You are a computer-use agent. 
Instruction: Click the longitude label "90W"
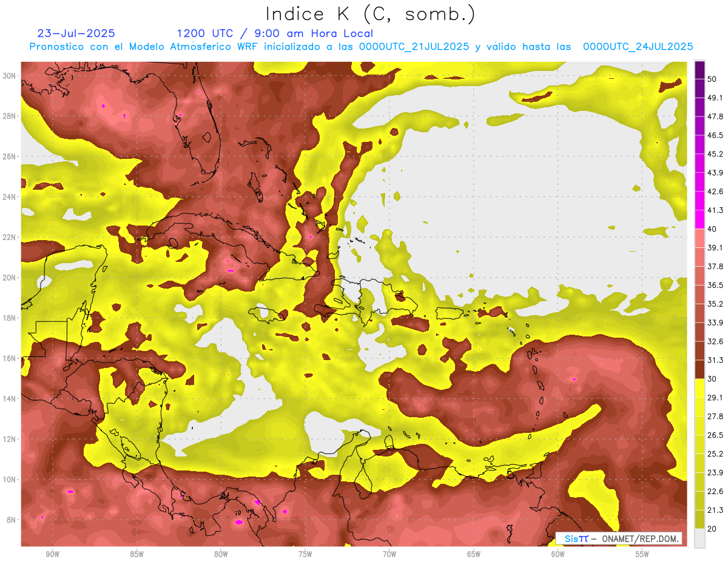[x=52, y=554]
